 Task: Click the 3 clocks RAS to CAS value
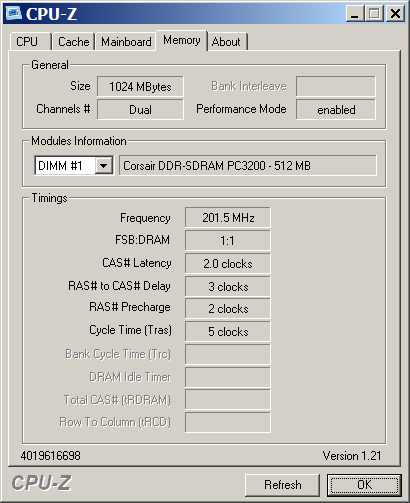click(228, 286)
